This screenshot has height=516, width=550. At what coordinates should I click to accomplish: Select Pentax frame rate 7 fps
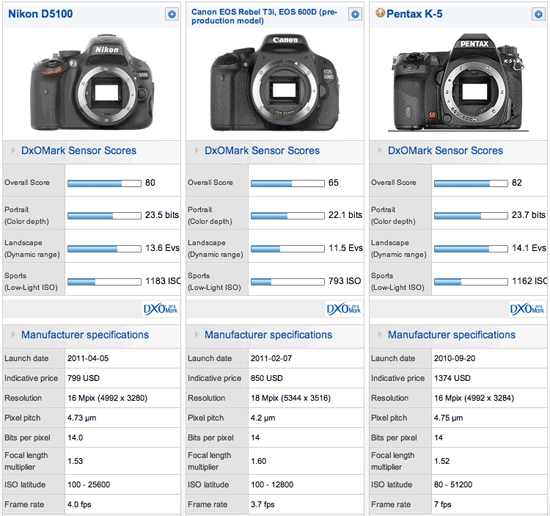443,504
